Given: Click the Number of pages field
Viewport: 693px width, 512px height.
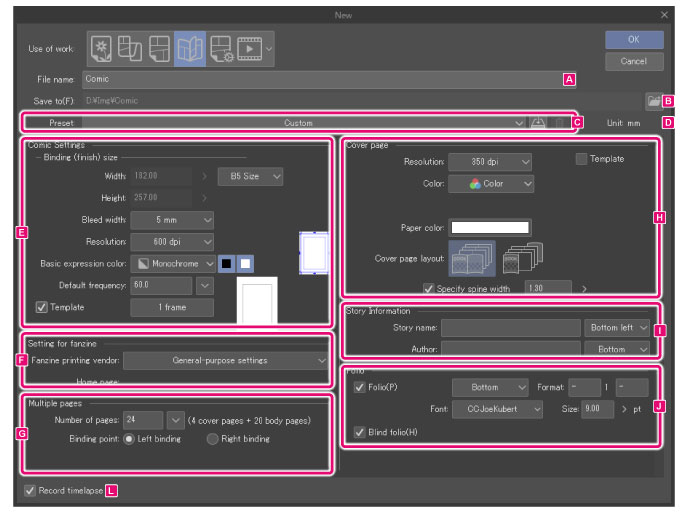Looking at the screenshot, I should [x=143, y=420].
